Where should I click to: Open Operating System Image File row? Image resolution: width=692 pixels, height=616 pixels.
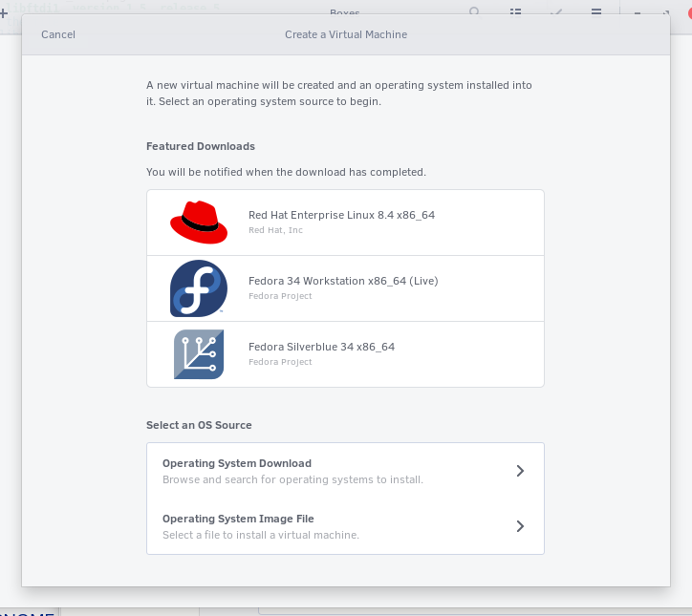coord(345,526)
